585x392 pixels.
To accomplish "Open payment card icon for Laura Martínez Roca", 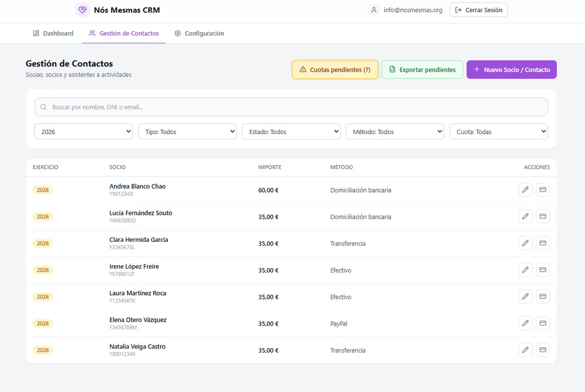I will 543,296.
